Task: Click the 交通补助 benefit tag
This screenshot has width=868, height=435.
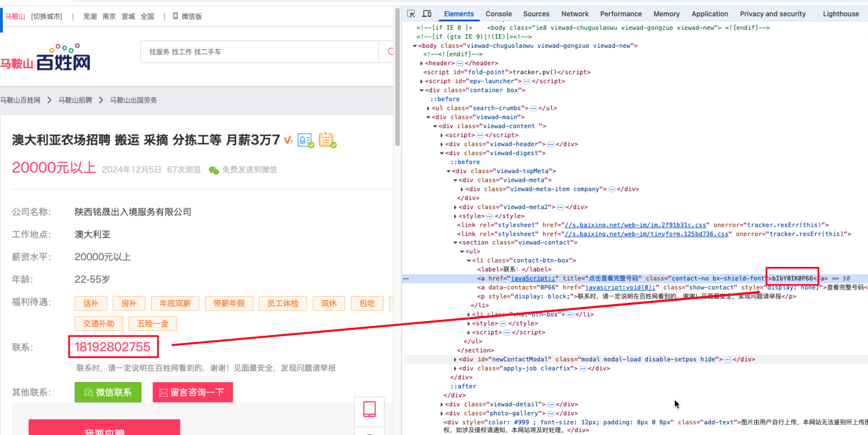Action: click(99, 324)
